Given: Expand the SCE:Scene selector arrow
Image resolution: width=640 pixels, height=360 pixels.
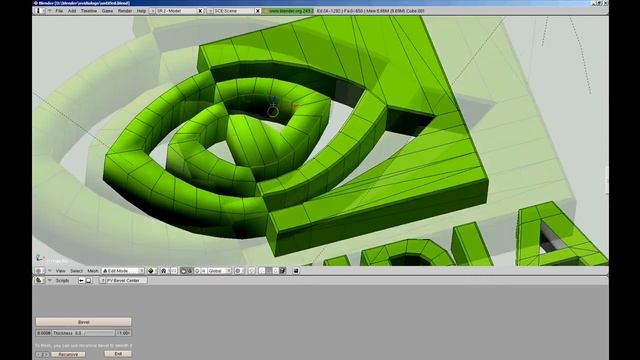Looking at the screenshot, I should [x=210, y=11].
